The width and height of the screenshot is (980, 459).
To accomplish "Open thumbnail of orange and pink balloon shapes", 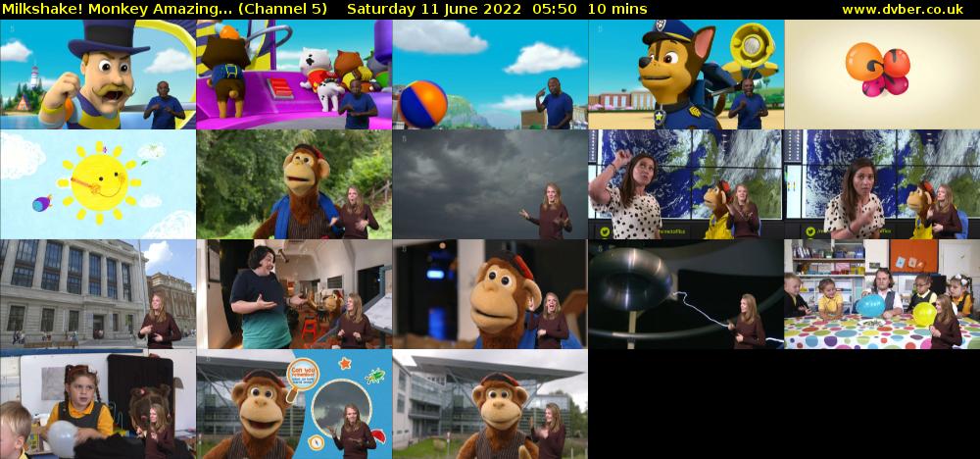I will click(x=882, y=75).
